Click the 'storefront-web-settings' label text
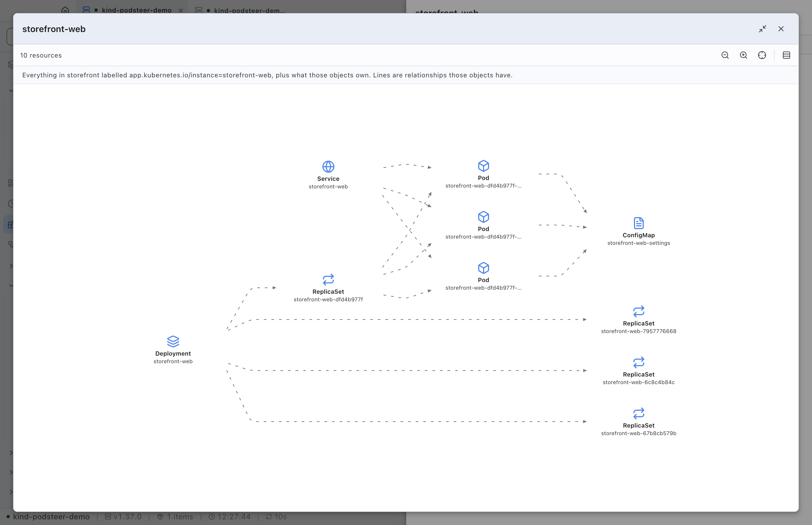 639,243
